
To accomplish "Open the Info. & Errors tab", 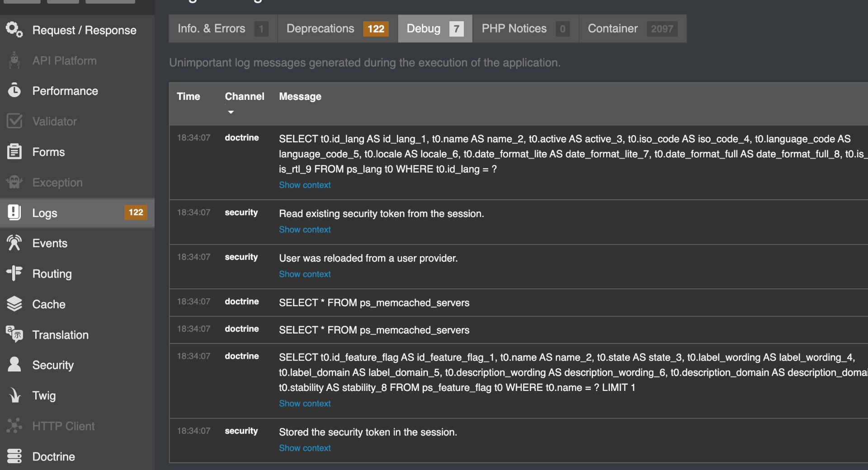I will 222,29.
